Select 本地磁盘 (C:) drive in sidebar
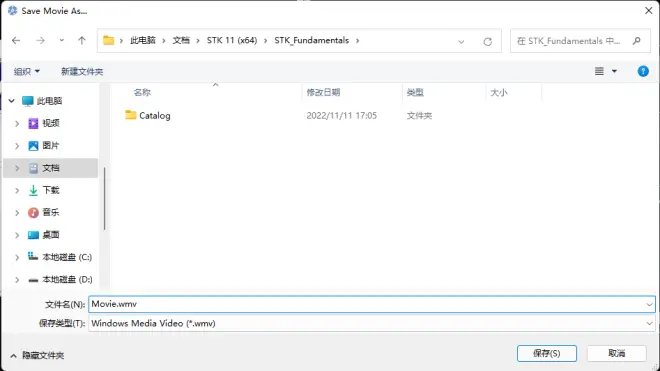This screenshot has height=371, width=660. pos(60,257)
